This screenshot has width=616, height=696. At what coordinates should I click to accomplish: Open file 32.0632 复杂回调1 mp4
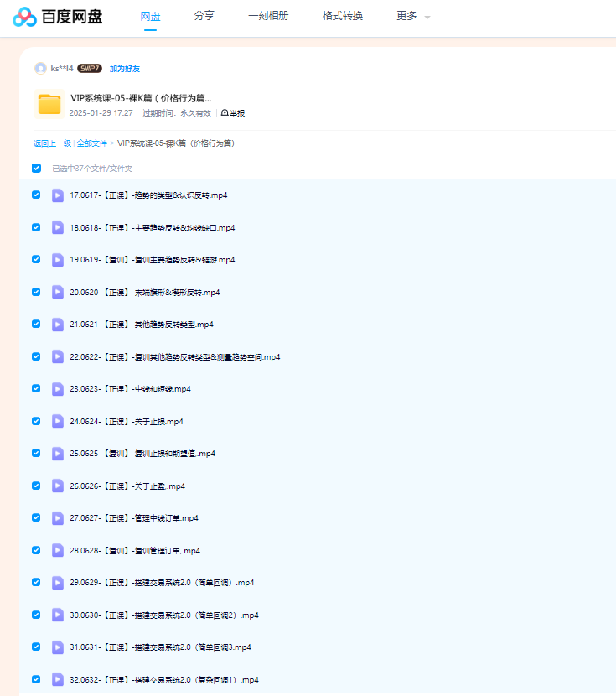pyautogui.click(x=164, y=680)
